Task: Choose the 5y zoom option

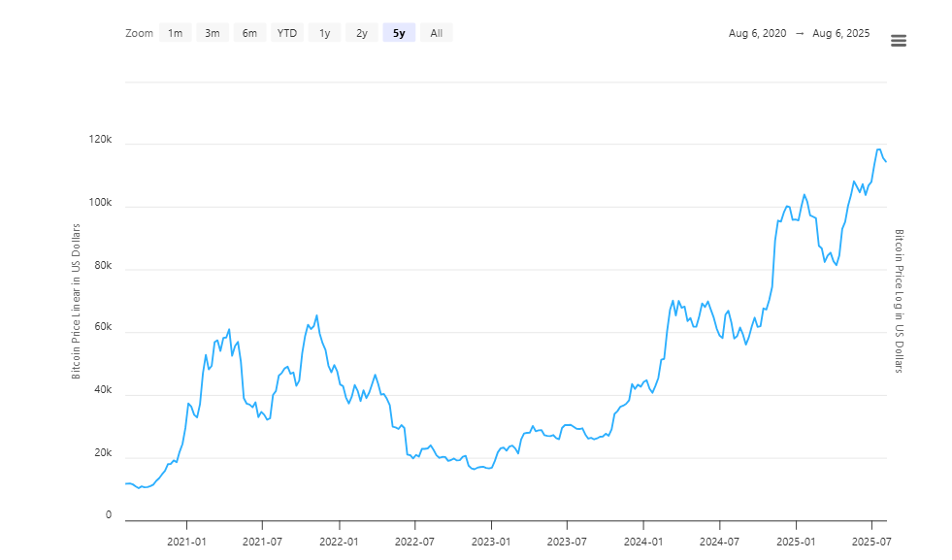Action: (399, 33)
